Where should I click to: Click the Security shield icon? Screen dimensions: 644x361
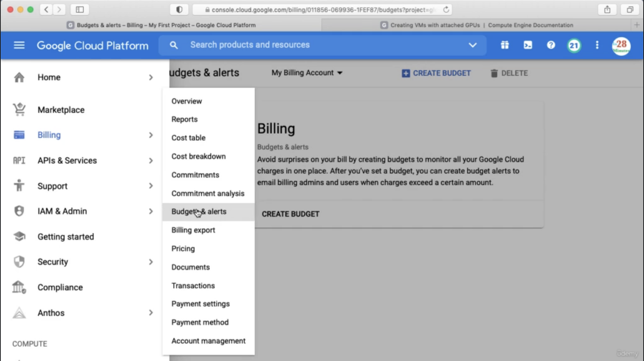click(x=19, y=262)
